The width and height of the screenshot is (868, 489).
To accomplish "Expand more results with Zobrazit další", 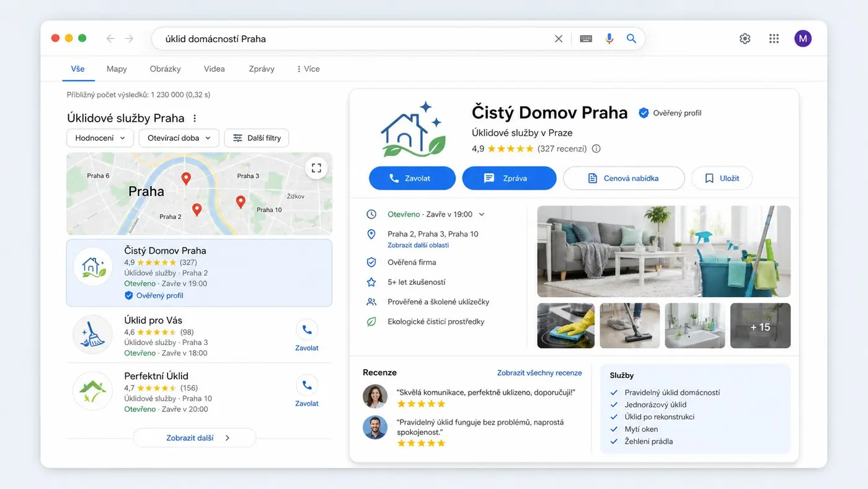I will point(195,437).
